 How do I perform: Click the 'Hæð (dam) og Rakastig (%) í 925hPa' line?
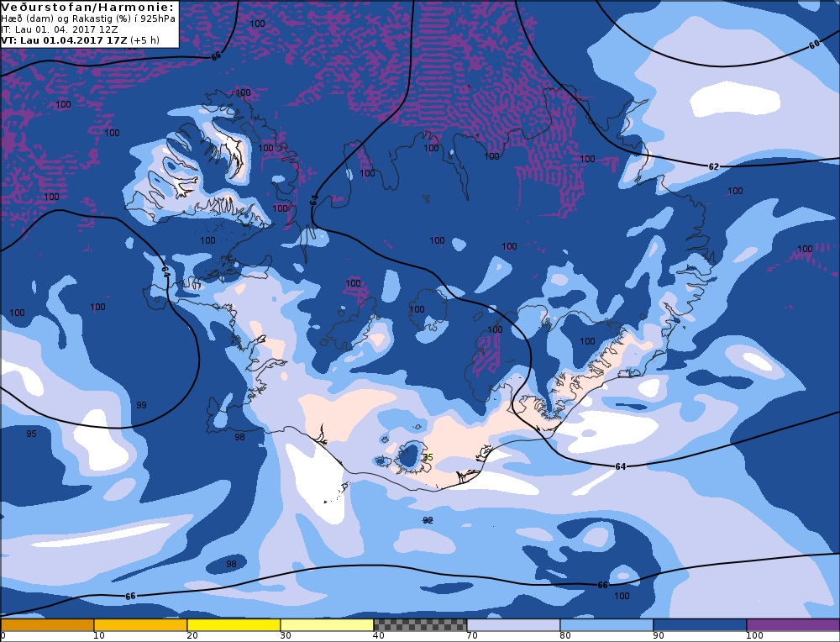[88, 18]
